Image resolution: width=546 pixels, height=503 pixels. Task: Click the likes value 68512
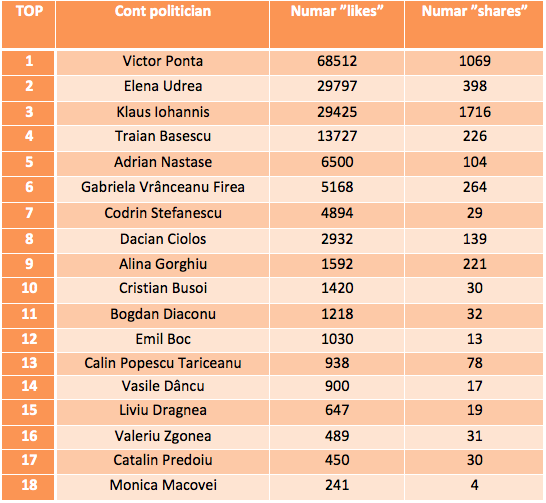tap(337, 63)
